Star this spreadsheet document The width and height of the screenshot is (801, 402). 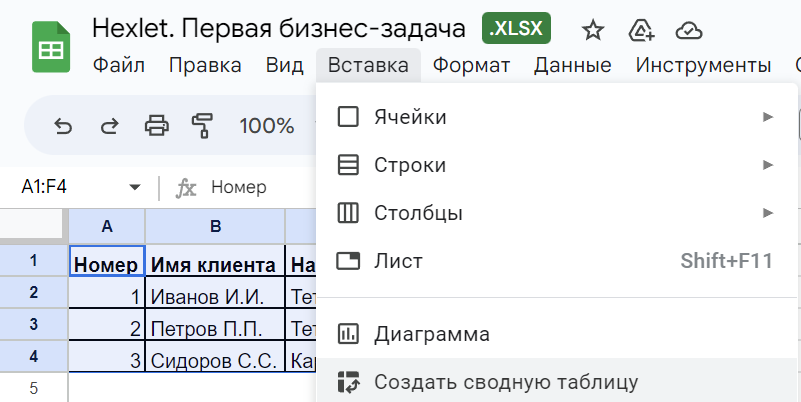(593, 30)
